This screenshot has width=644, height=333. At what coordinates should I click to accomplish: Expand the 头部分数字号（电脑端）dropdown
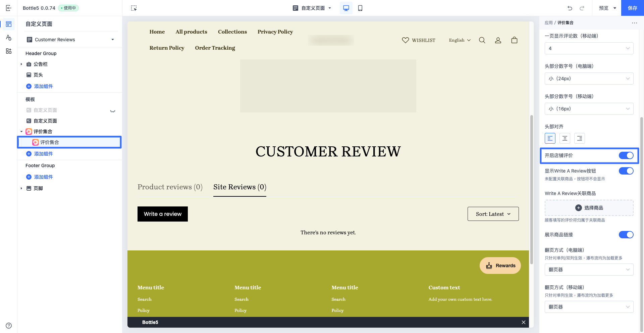pos(589,79)
